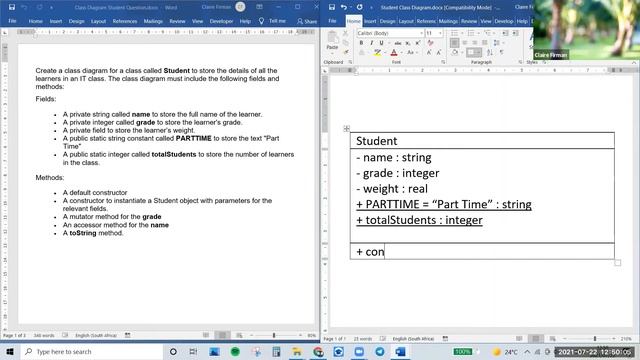This screenshot has width=640, height=360.
Task: Click the table move handle above Student table
Action: (x=347, y=129)
